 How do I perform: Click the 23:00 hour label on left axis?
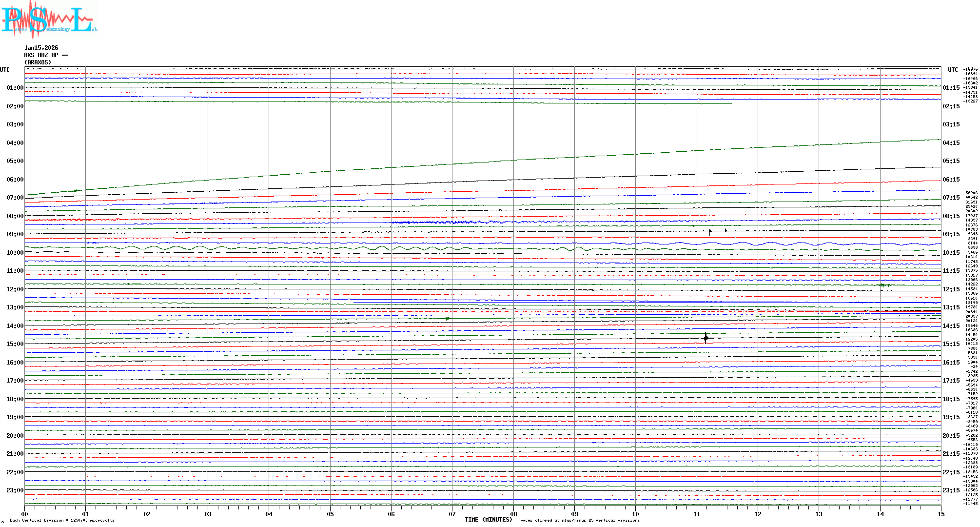[x=15, y=490]
